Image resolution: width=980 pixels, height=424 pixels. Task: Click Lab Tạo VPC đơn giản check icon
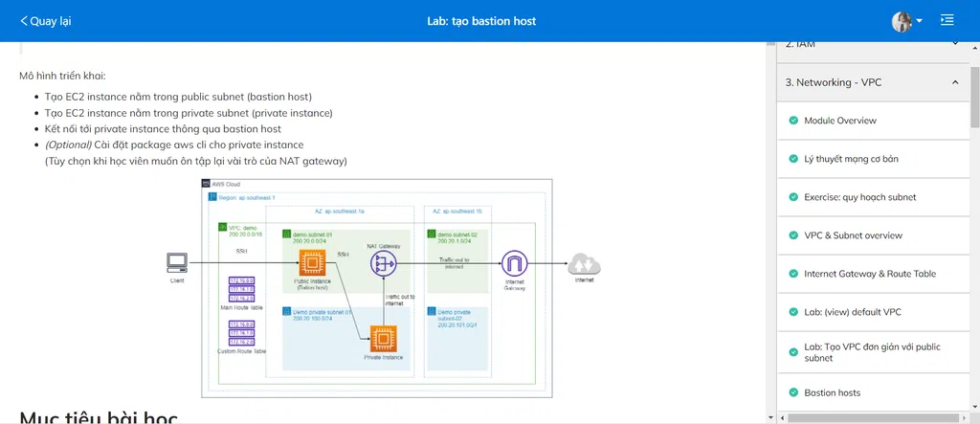(793, 352)
